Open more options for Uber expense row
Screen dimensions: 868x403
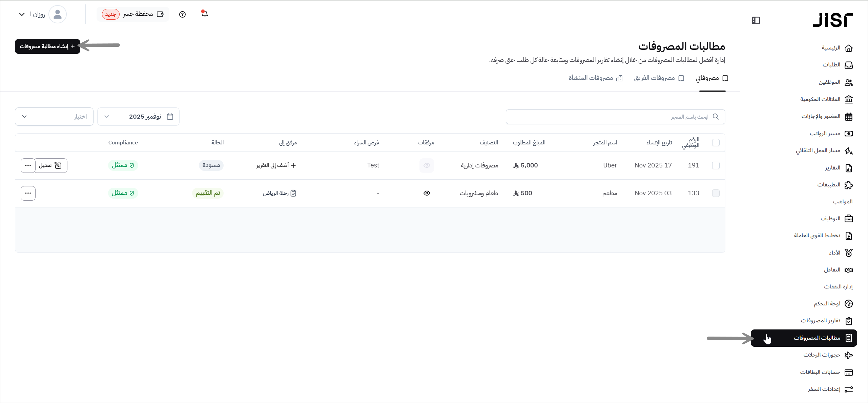tap(28, 165)
